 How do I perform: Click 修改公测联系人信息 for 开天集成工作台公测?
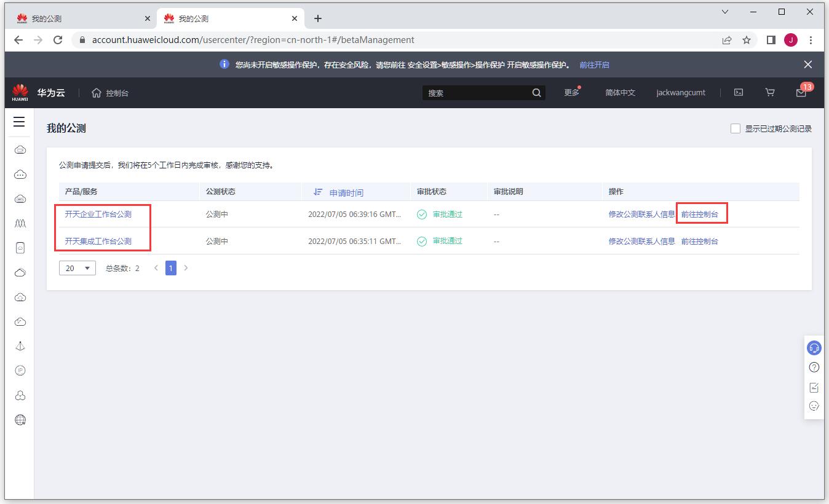tap(642, 241)
